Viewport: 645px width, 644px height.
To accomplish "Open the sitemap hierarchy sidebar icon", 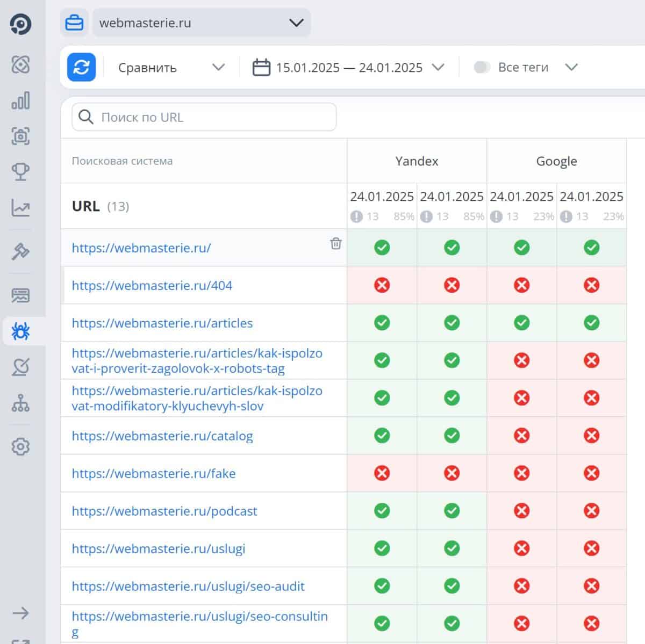I will (20, 403).
